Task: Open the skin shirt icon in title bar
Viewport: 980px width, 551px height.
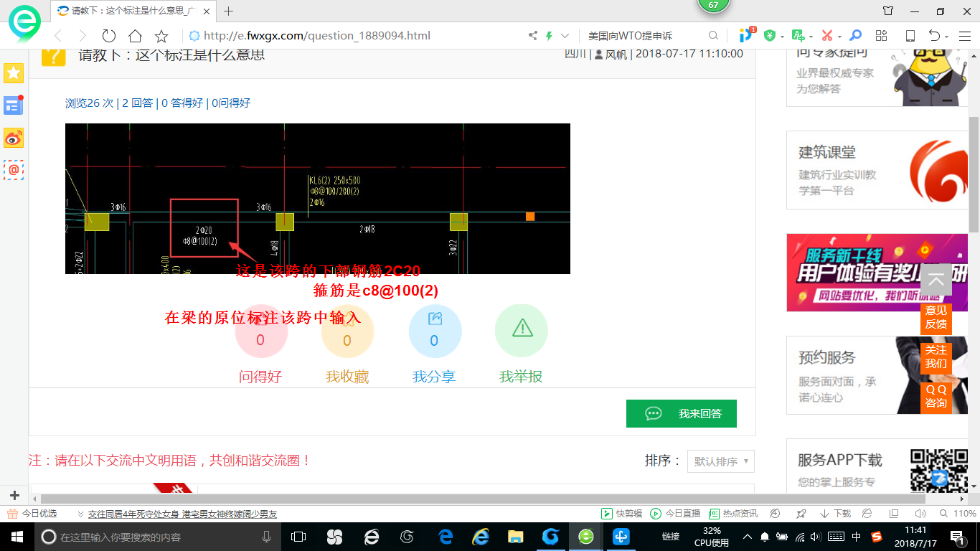Action: (888, 11)
